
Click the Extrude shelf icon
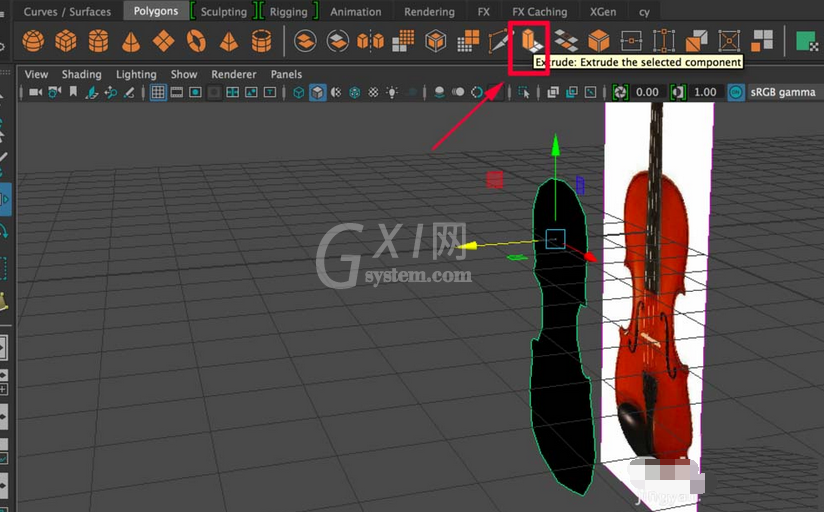(x=530, y=40)
